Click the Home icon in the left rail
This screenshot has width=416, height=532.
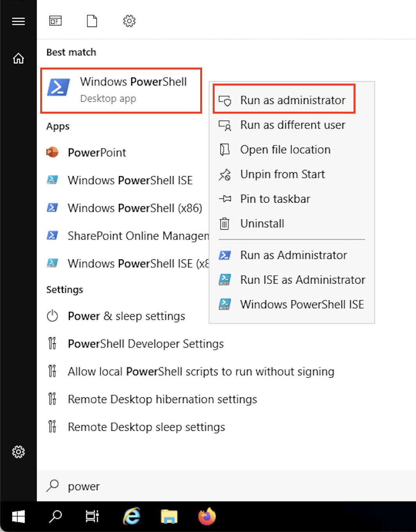[x=18, y=59]
